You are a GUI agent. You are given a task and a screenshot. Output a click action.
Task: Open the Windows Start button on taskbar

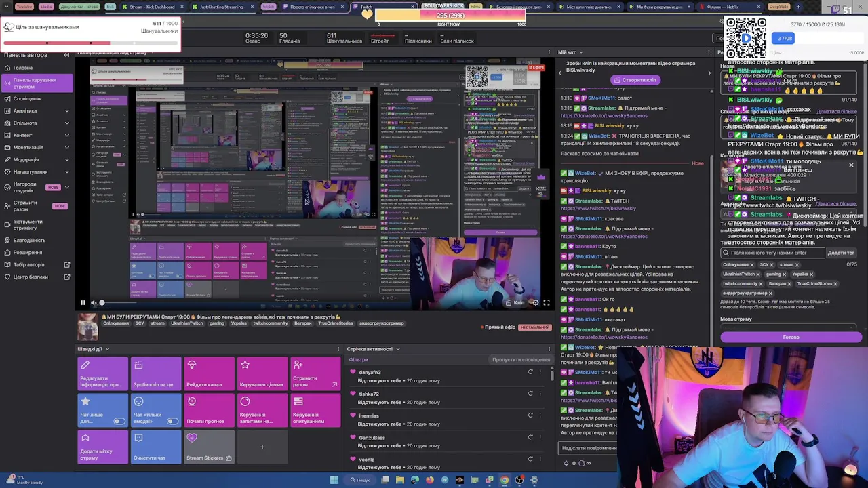pos(334,480)
